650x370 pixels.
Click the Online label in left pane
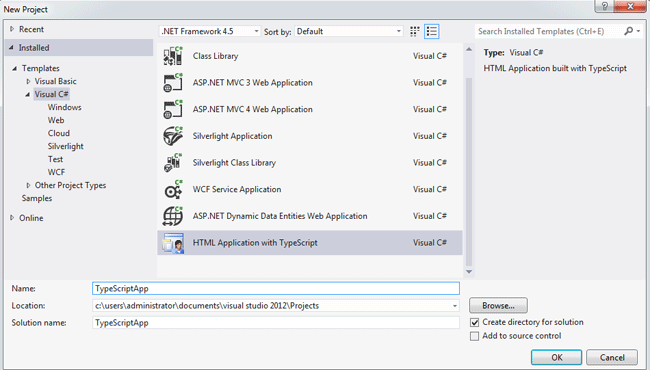pyautogui.click(x=31, y=218)
